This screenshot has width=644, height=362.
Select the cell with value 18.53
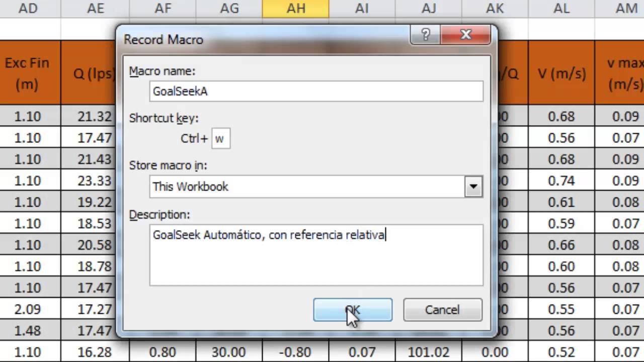pos(89,223)
